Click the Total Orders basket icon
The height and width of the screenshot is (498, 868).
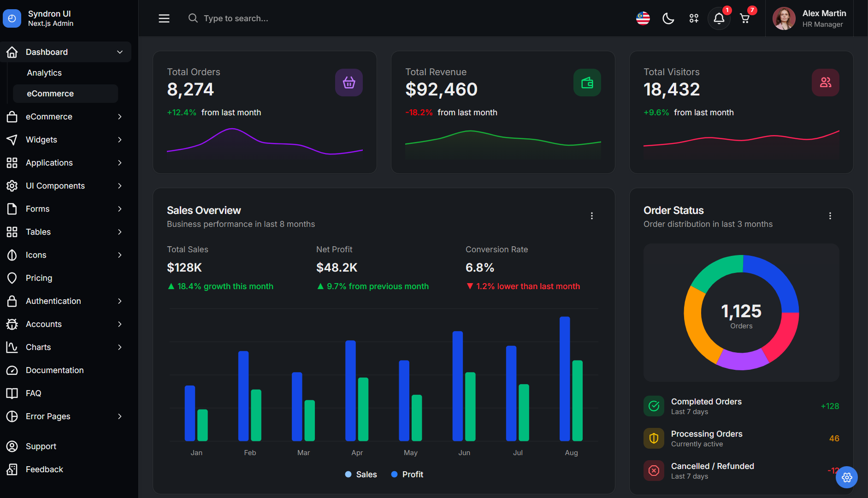coord(349,83)
